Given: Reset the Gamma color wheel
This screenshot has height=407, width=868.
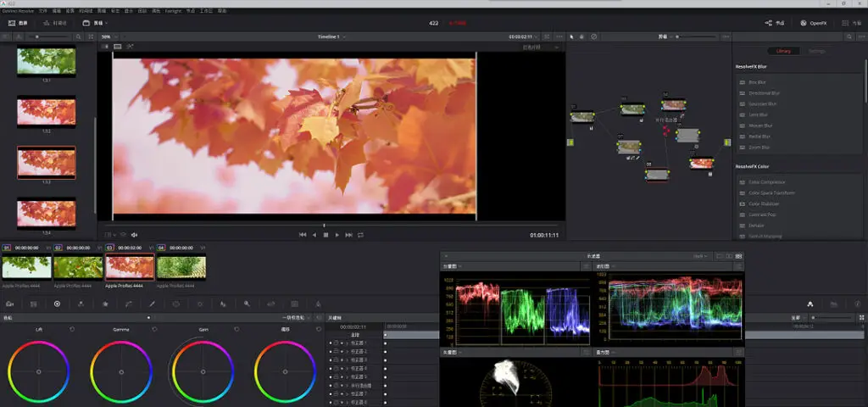Looking at the screenshot, I should point(155,329).
